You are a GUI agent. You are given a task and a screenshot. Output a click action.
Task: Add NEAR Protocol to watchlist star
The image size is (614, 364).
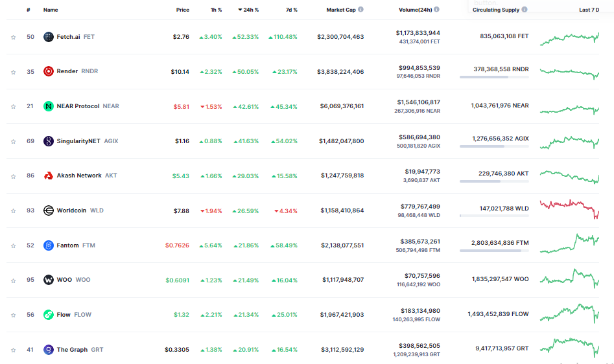tap(14, 106)
